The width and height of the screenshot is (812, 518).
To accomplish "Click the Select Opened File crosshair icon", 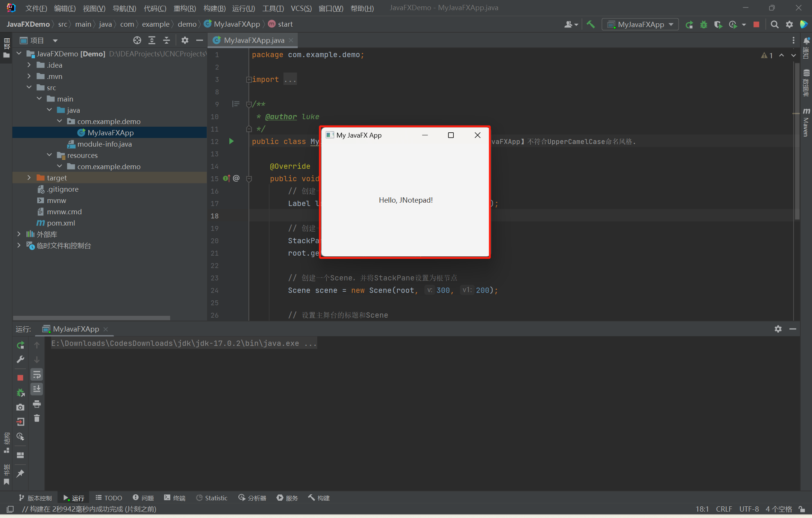I will click(x=137, y=40).
